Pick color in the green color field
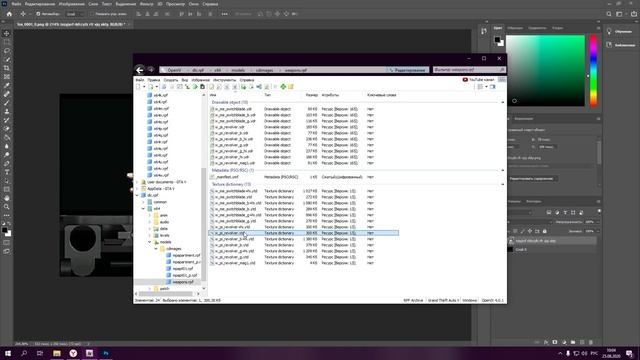 tap(545, 71)
